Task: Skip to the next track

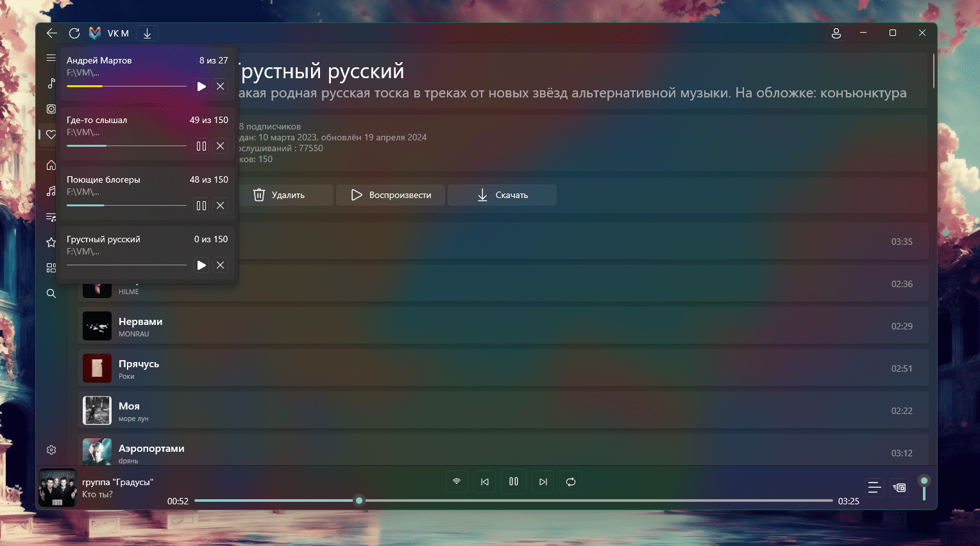Action: (543, 481)
